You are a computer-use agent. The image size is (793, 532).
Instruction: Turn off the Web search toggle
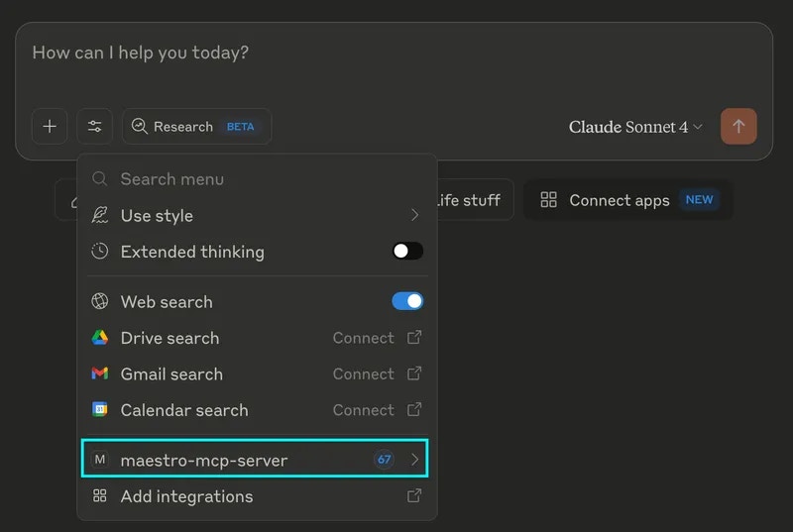coord(407,301)
